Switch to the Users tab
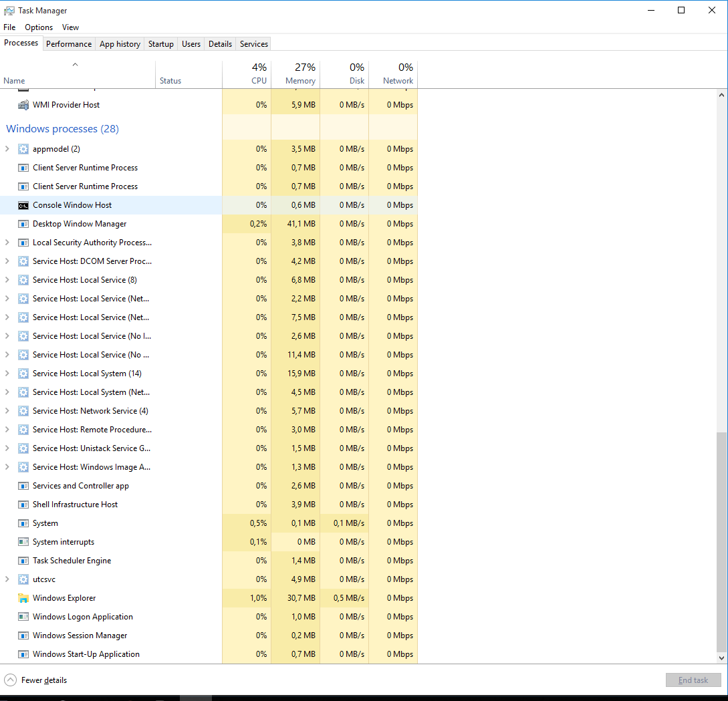The image size is (728, 701). tap(191, 44)
